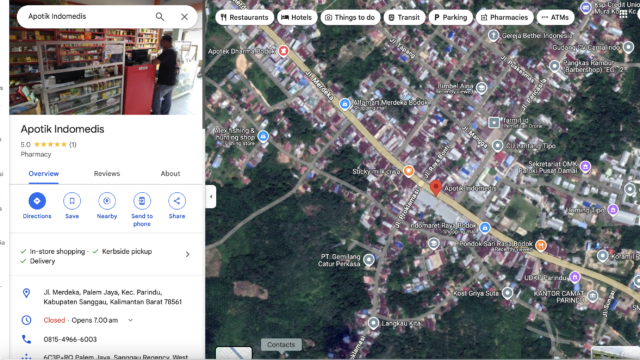Switch to the Overview tab

pyautogui.click(x=44, y=173)
